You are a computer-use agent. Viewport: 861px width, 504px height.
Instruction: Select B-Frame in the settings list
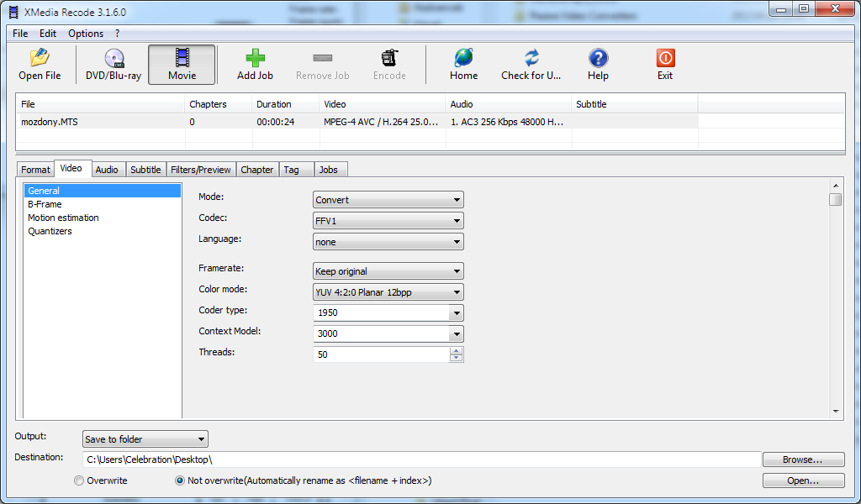click(102, 204)
